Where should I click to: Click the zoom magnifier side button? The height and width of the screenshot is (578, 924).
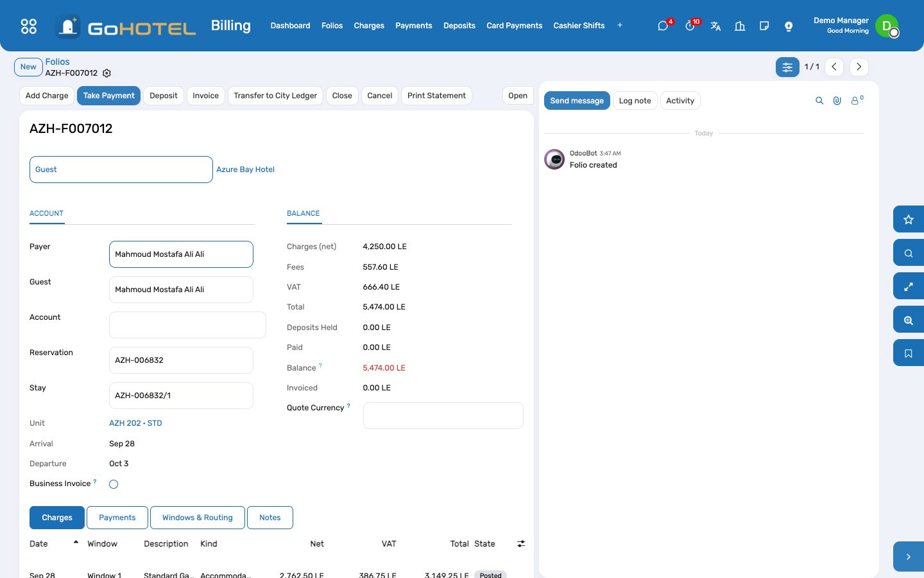point(909,320)
